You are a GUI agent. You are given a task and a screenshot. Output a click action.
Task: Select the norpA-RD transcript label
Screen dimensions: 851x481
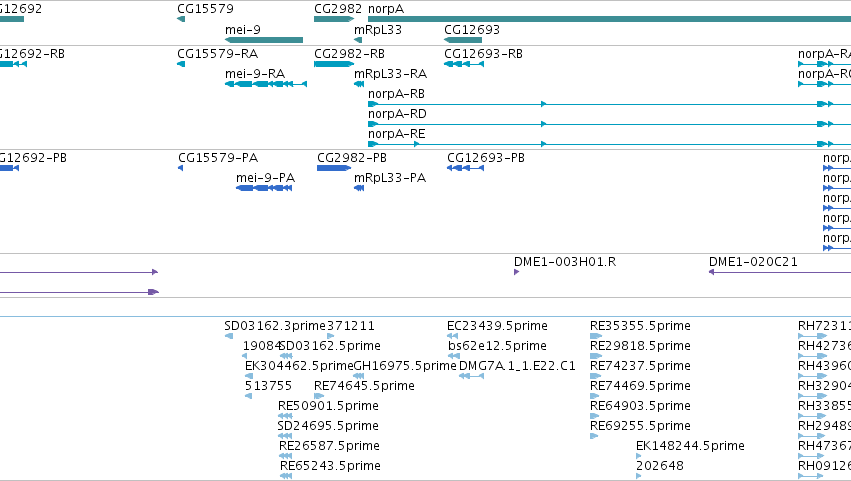click(x=397, y=114)
